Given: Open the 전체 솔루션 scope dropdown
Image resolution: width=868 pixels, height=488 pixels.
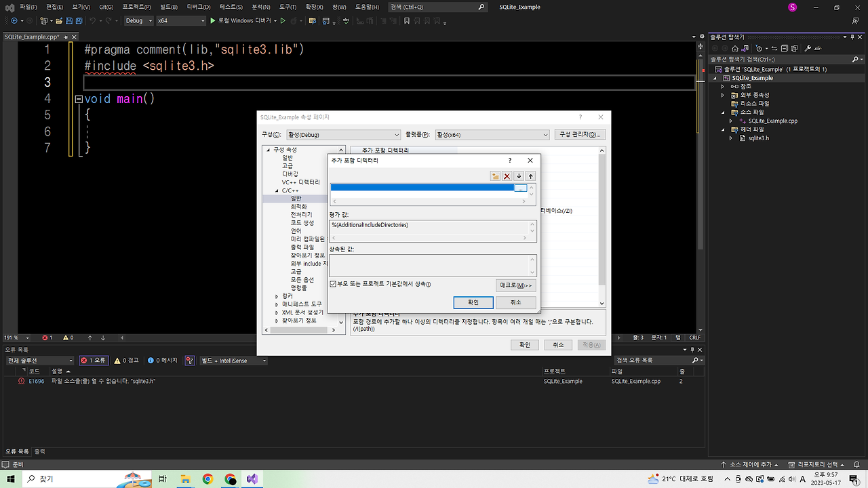Looking at the screenshot, I should tap(39, 361).
